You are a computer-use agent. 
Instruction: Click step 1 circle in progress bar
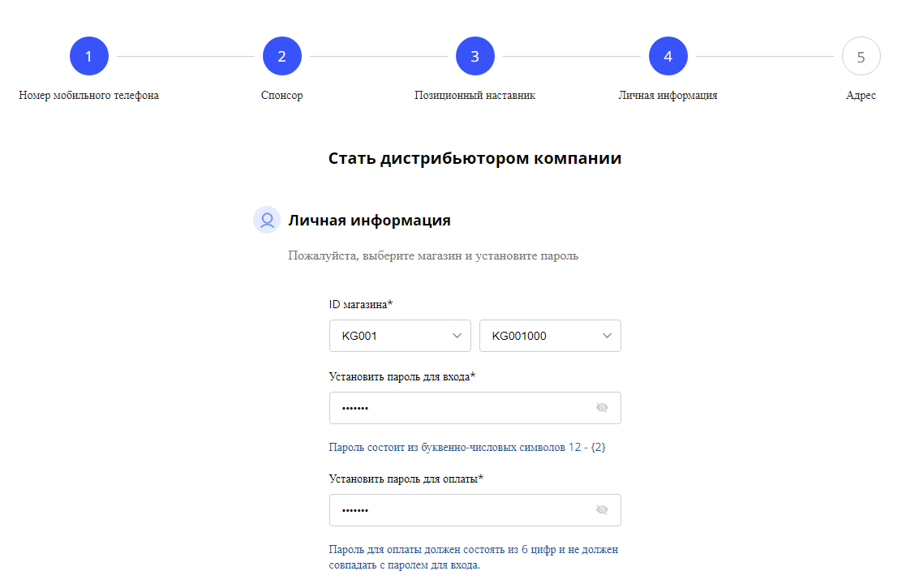(x=89, y=57)
